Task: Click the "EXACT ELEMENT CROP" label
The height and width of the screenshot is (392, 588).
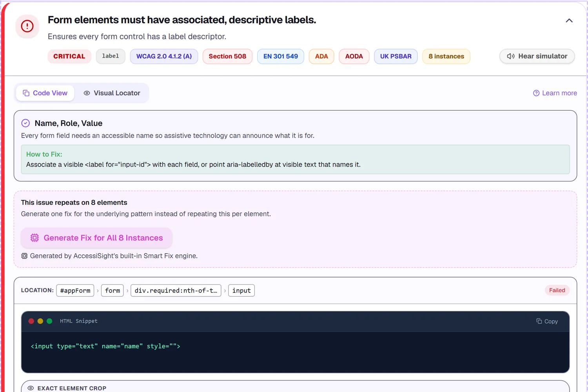Action: tap(72, 388)
